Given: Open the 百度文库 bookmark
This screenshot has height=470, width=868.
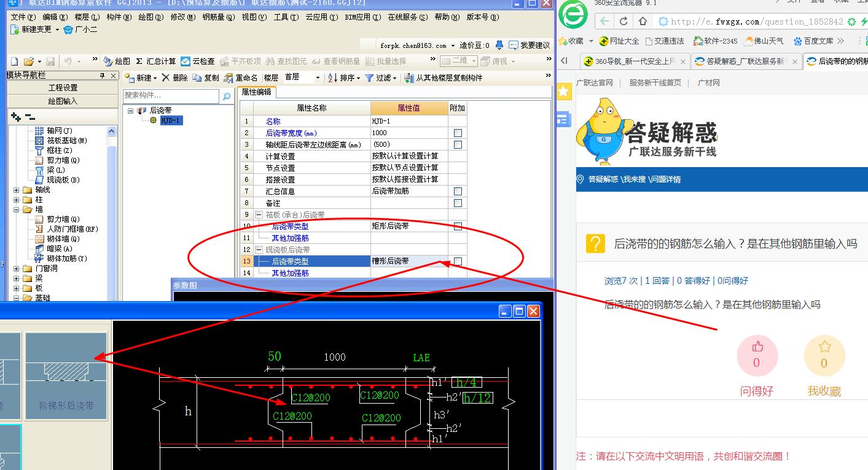Looking at the screenshot, I should pyautogui.click(x=813, y=41).
